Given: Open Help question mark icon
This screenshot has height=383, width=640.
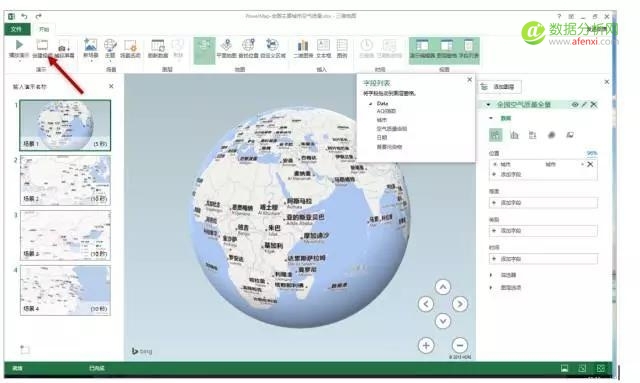Looking at the screenshot, I should (559, 16).
